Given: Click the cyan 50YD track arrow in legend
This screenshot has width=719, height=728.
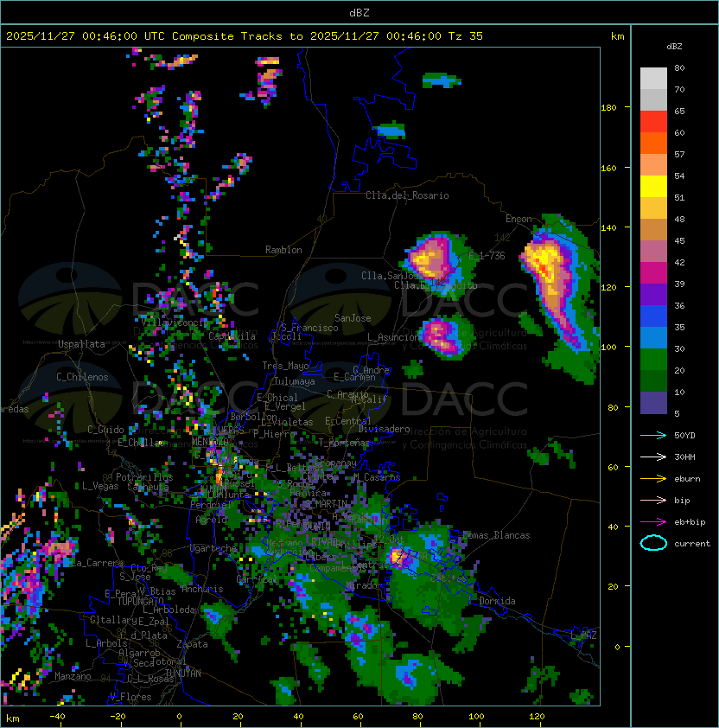Looking at the screenshot, I should 653,436.
